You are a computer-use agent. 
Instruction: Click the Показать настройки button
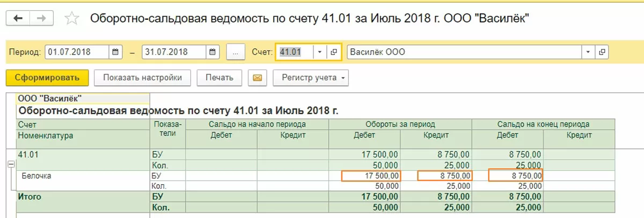pyautogui.click(x=142, y=78)
